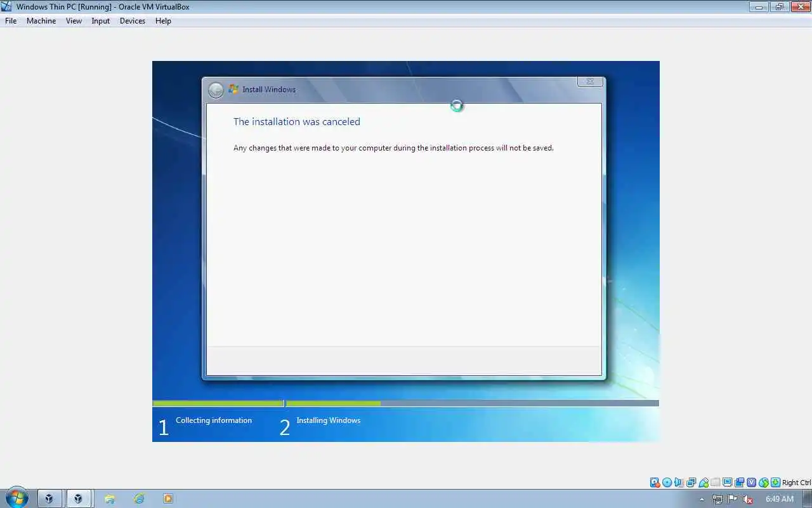Minimize the VirtualBox window
812x508 pixels.
click(x=759, y=7)
